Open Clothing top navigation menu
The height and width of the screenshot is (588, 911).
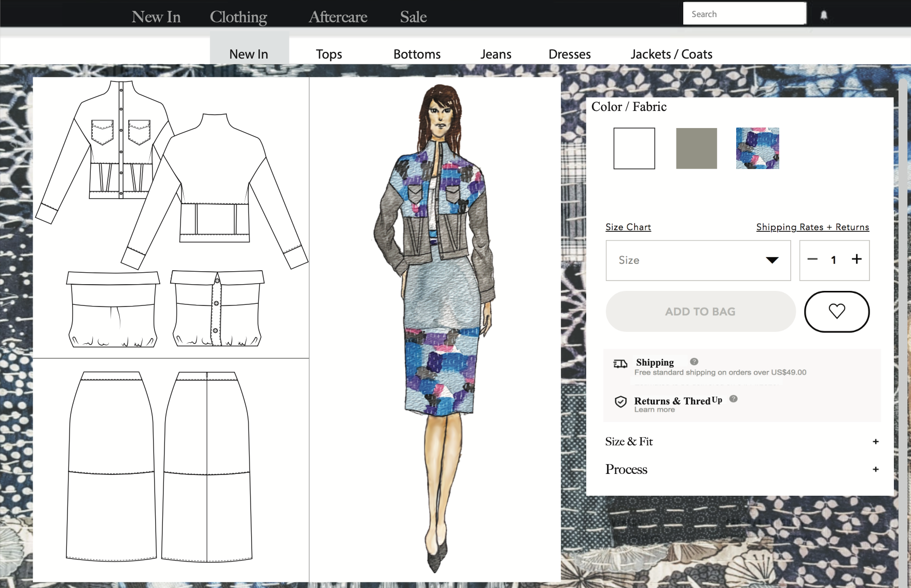239,17
